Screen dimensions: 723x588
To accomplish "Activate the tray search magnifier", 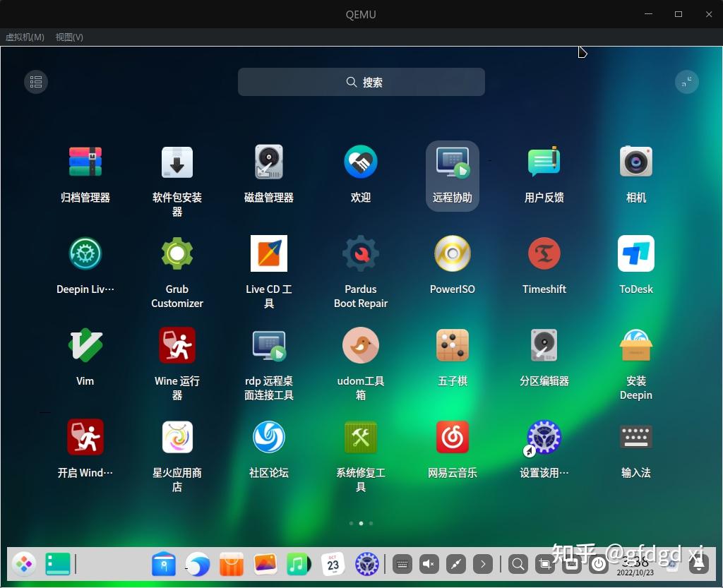I will (518, 564).
